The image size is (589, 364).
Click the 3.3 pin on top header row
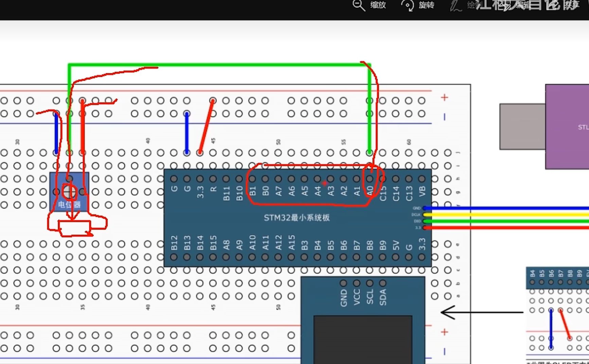[x=200, y=179]
